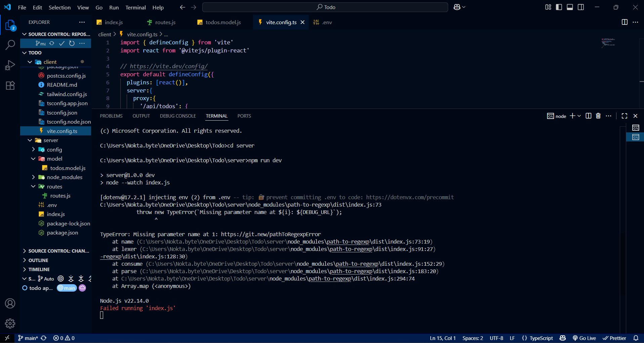
Task: Open the dotenvx.com/precommit link in terminal
Action: click(410, 197)
